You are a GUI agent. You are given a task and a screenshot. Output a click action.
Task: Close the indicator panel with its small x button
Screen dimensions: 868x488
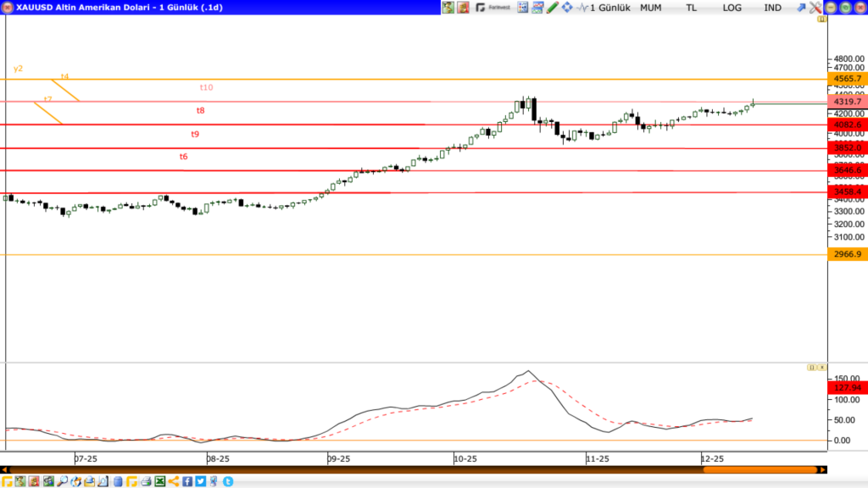[821, 367]
